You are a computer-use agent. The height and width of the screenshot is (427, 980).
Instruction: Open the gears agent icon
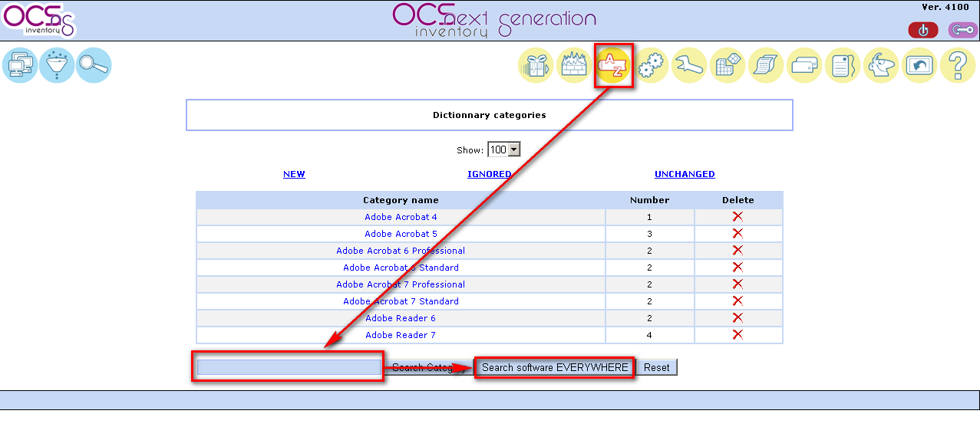pyautogui.click(x=652, y=66)
